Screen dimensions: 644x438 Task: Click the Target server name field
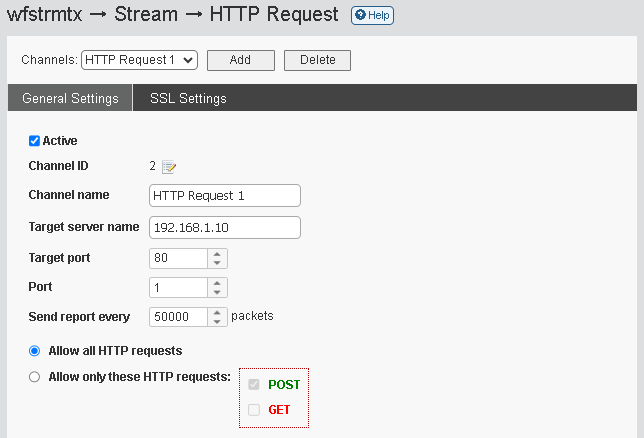[225, 228]
